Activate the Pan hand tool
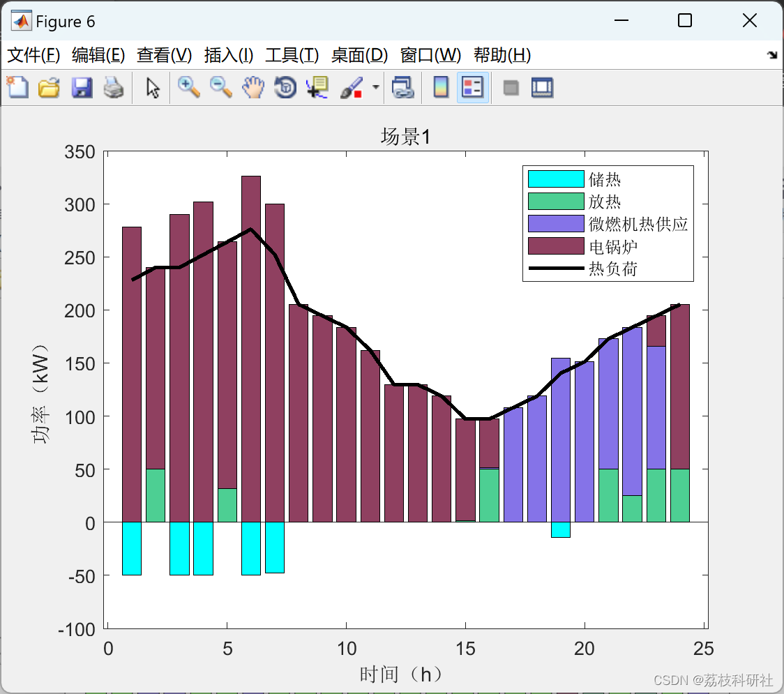Viewport: 784px width, 694px height. point(253,87)
